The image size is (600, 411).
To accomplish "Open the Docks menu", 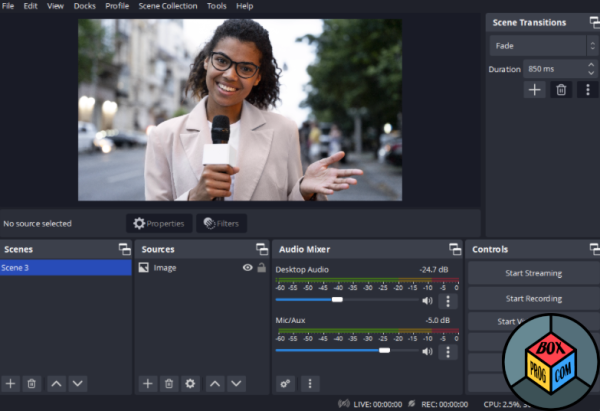I will tap(85, 6).
